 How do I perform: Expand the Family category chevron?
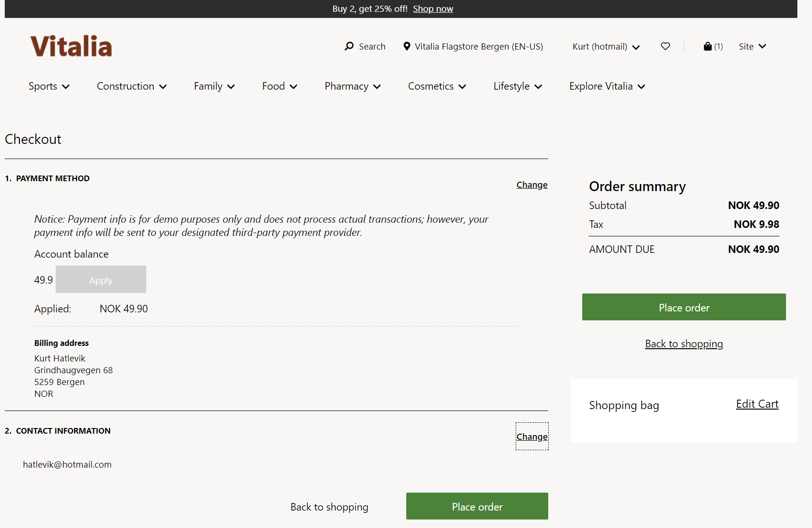tap(231, 87)
